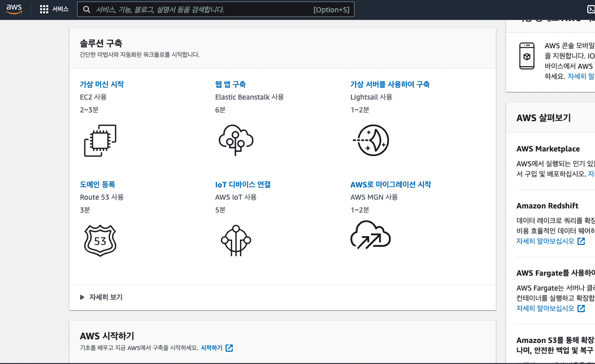This screenshot has width=595, height=364.
Task: Click Lightsail 사용 text
Action: (x=371, y=97)
